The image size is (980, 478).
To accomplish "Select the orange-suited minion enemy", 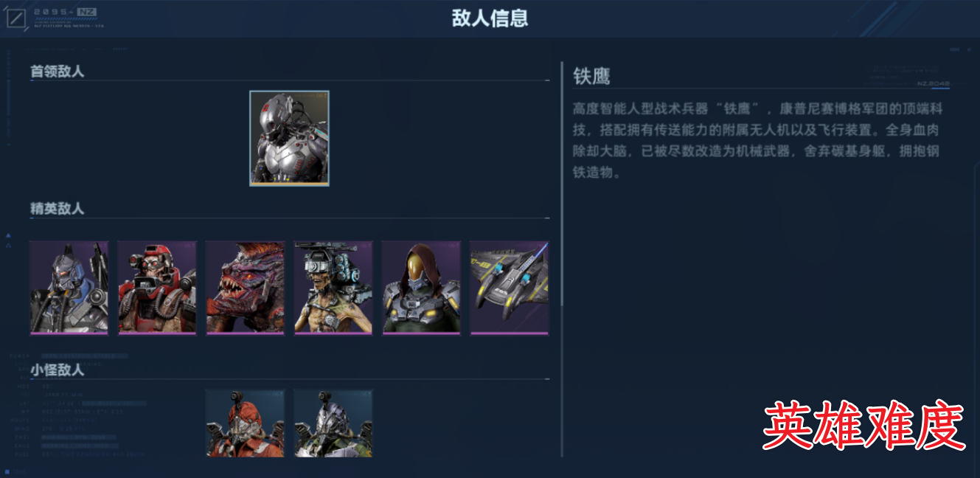I will [x=245, y=423].
